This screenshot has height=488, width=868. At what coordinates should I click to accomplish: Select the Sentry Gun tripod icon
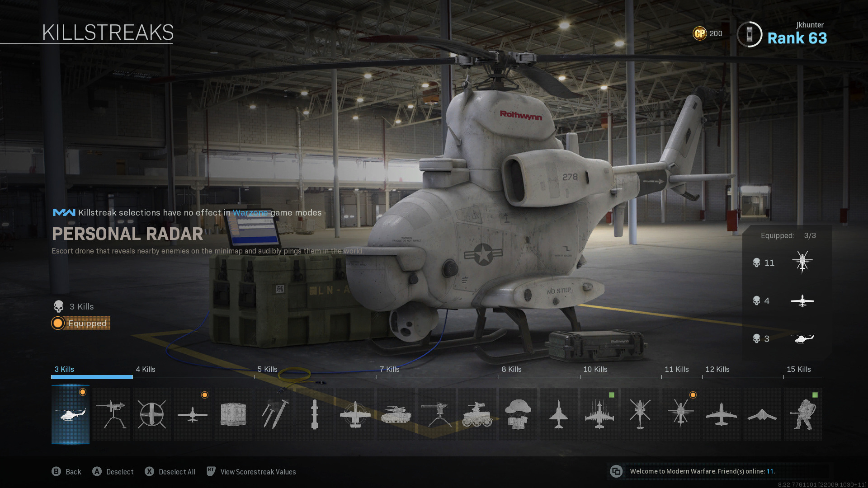437,414
